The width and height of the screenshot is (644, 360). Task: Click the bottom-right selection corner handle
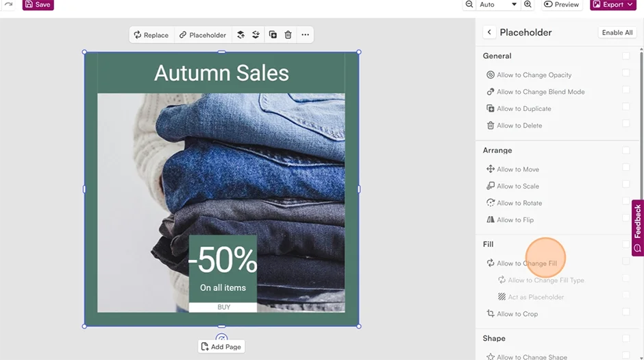359,326
